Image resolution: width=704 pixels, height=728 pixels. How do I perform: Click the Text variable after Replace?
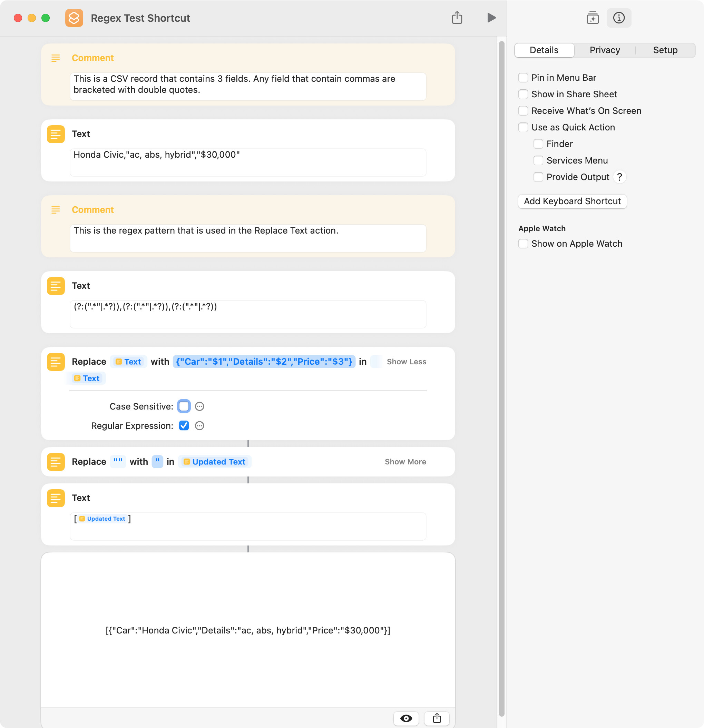tap(128, 362)
